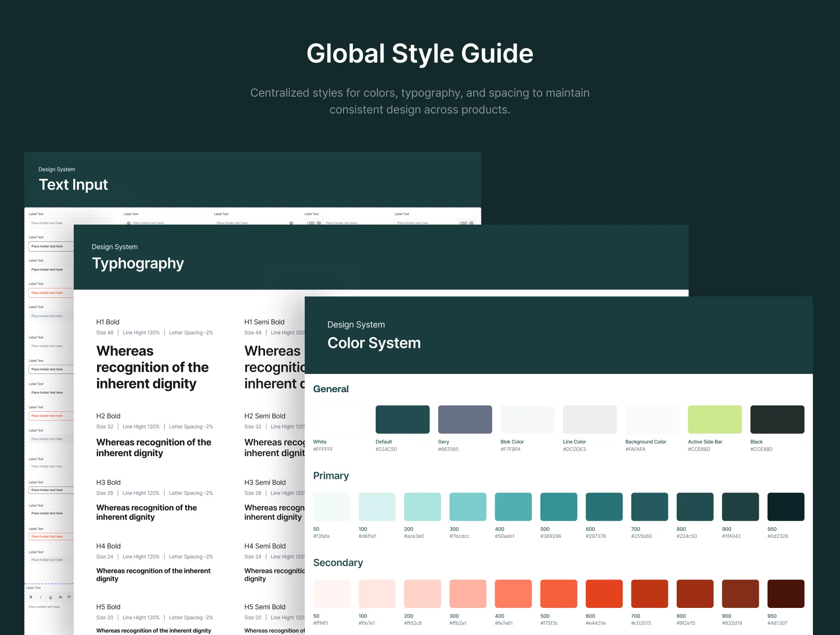The image size is (840, 635).
Task: Select the Black general swatch
Action: tap(777, 419)
